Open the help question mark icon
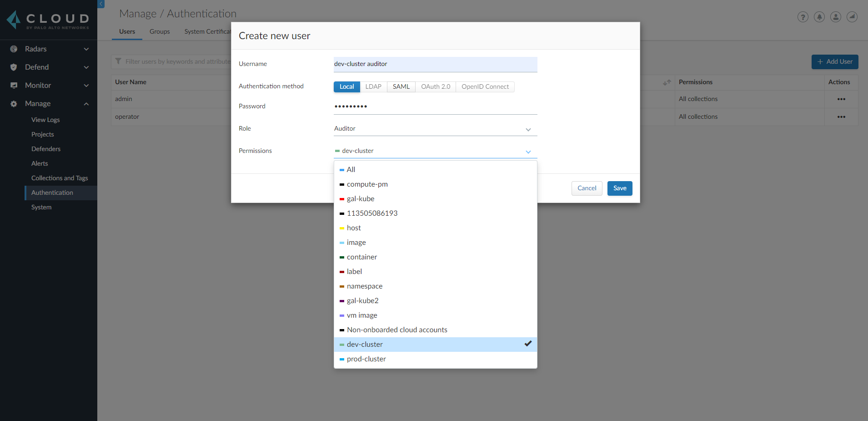Viewport: 868px width, 421px height. [803, 17]
